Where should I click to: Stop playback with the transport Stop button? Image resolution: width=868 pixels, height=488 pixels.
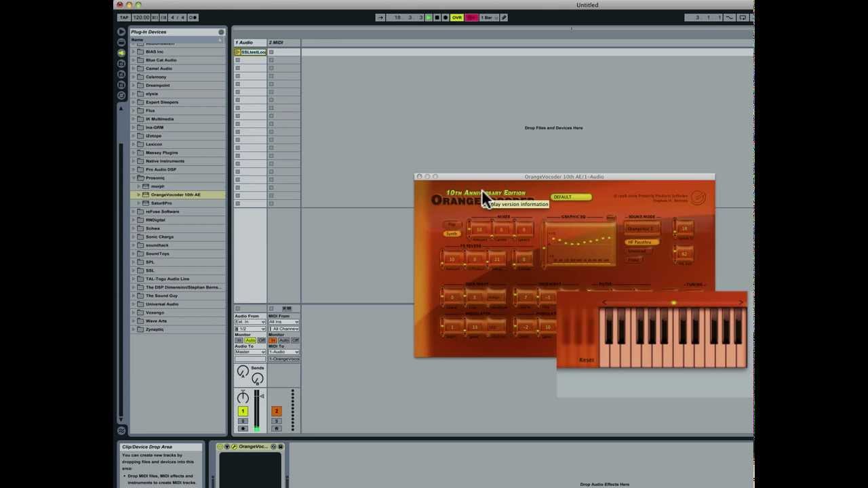tap(437, 17)
